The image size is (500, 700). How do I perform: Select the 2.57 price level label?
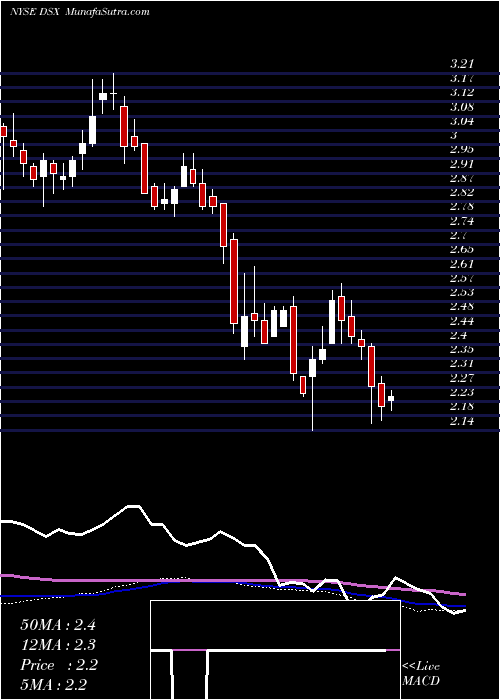point(462,278)
